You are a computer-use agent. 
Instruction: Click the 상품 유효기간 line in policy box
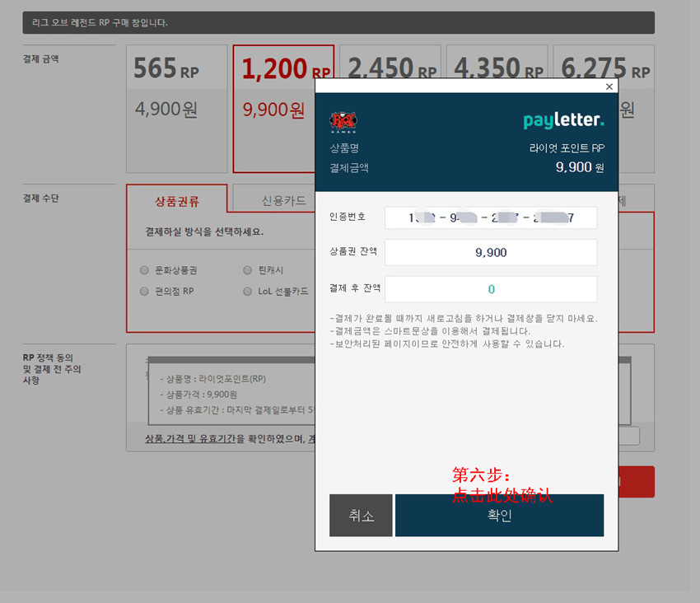pyautogui.click(x=237, y=410)
